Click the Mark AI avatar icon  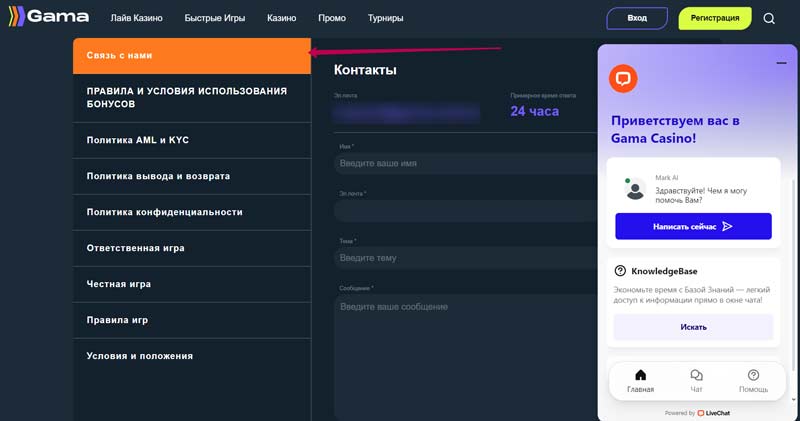635,190
